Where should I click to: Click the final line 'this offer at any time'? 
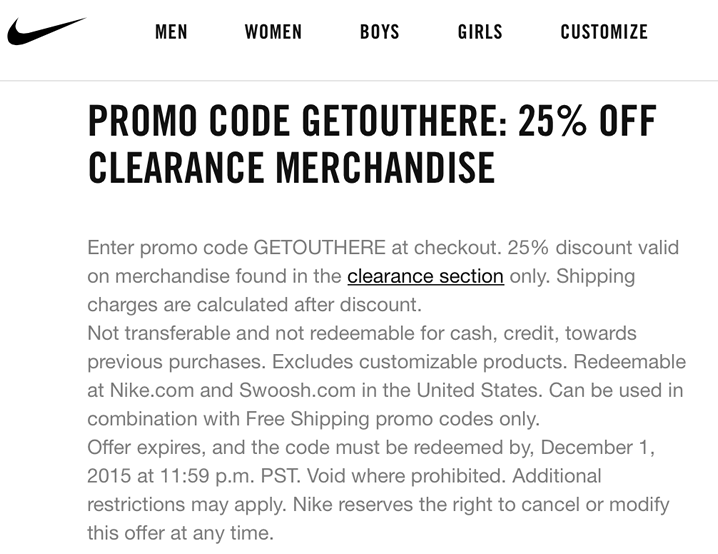click(180, 533)
